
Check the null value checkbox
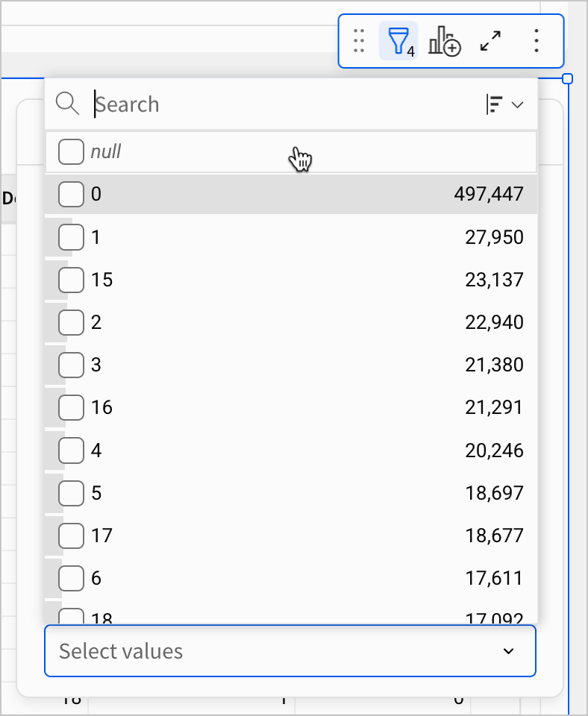tap(71, 152)
